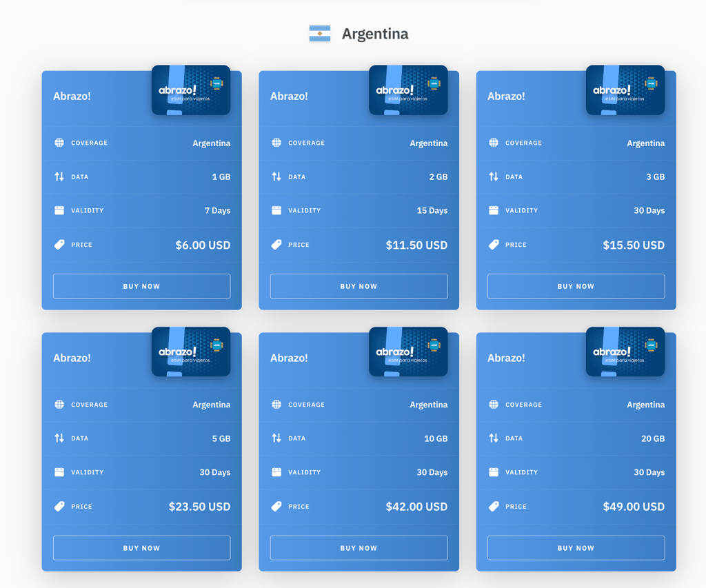Click the 15 Days validity value
The width and height of the screenshot is (706, 588).
point(432,210)
